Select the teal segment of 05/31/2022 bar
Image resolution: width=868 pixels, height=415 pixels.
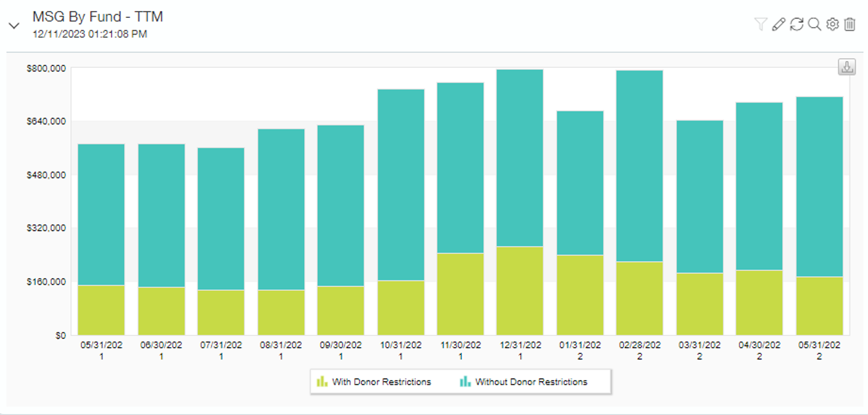pyautogui.click(x=819, y=187)
